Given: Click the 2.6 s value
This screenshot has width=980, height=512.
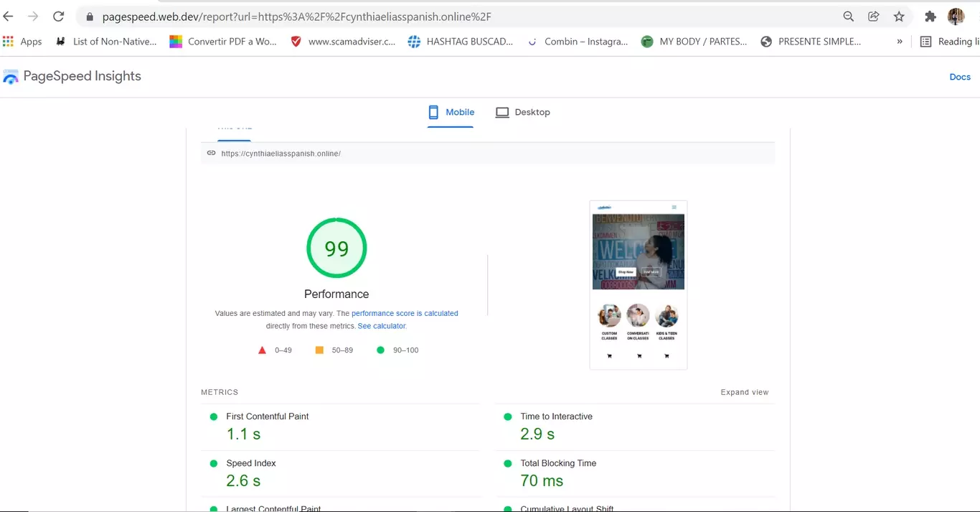Looking at the screenshot, I should tap(243, 481).
